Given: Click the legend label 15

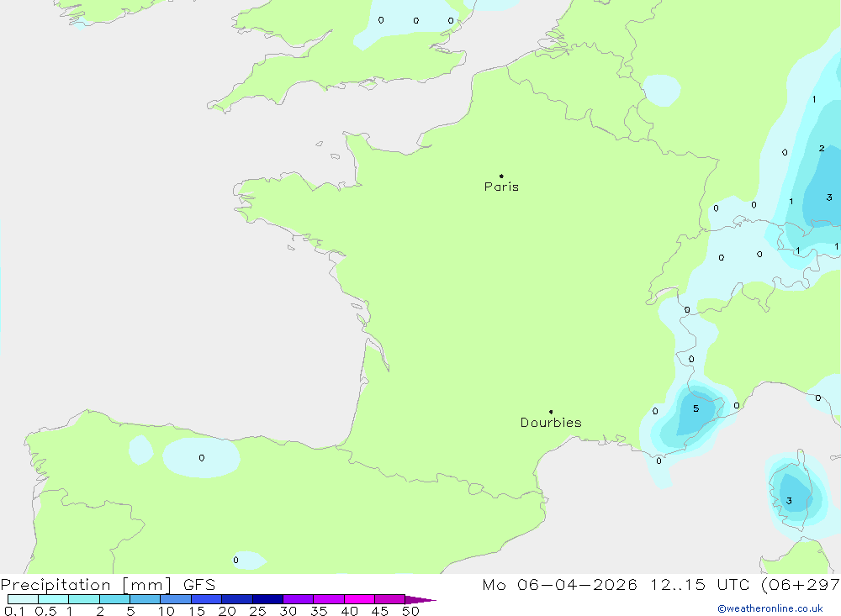Looking at the screenshot, I should [196, 611].
